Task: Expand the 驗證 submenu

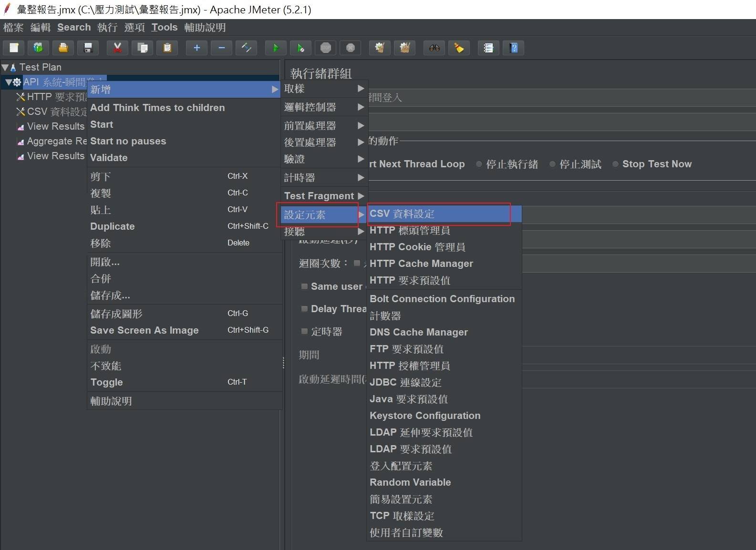Action: (324, 159)
